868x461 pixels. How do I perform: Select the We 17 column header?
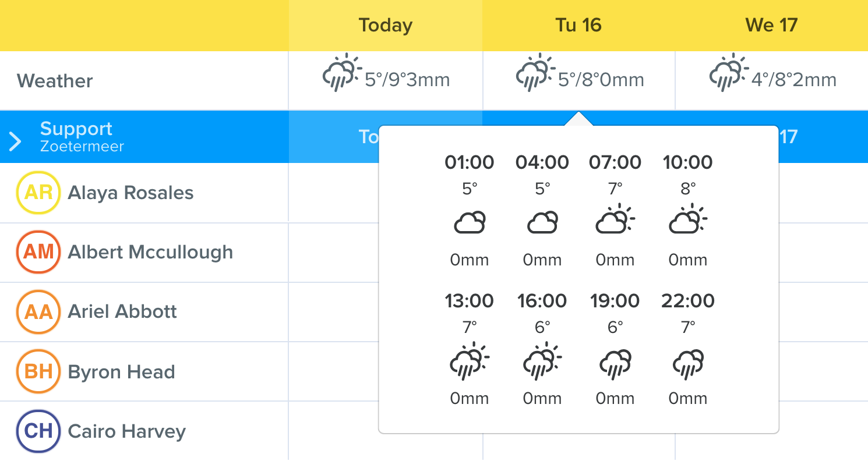coord(771,26)
